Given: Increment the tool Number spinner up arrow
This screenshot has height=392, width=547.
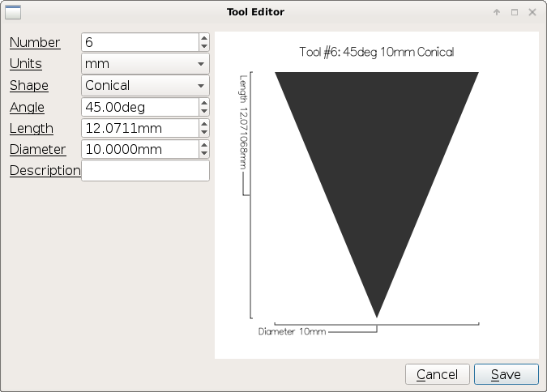Looking at the screenshot, I should pyautogui.click(x=204, y=38).
